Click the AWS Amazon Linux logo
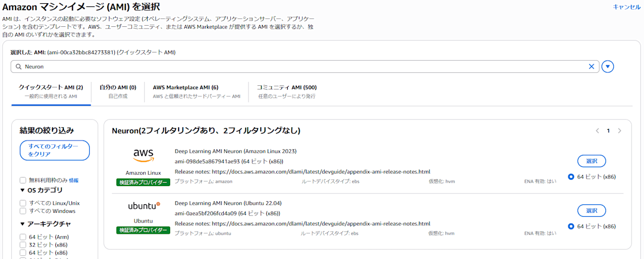This screenshot has height=259, width=644. click(143, 156)
